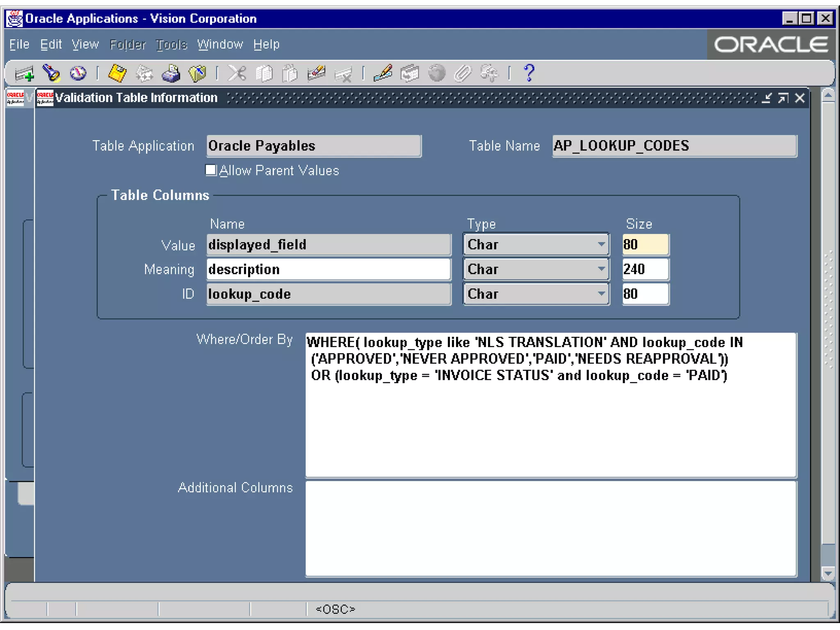The image size is (840, 630).
Task: Click the Print icon in toolbar
Action: 171,74
